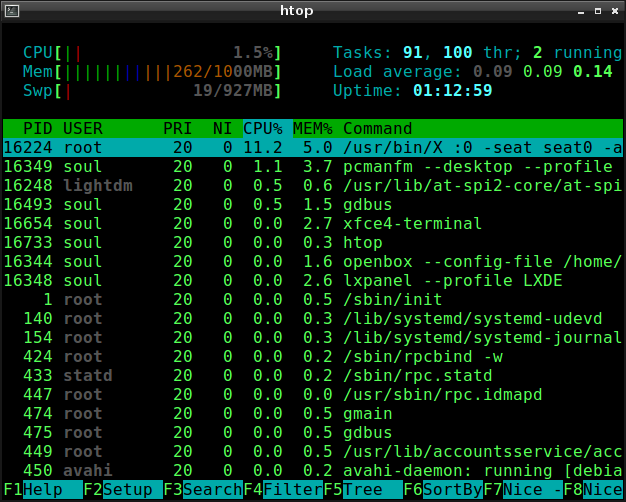Viewport: 626px width, 502px height.
Task: Select the avahi-daemon process row
Action: coord(313,470)
